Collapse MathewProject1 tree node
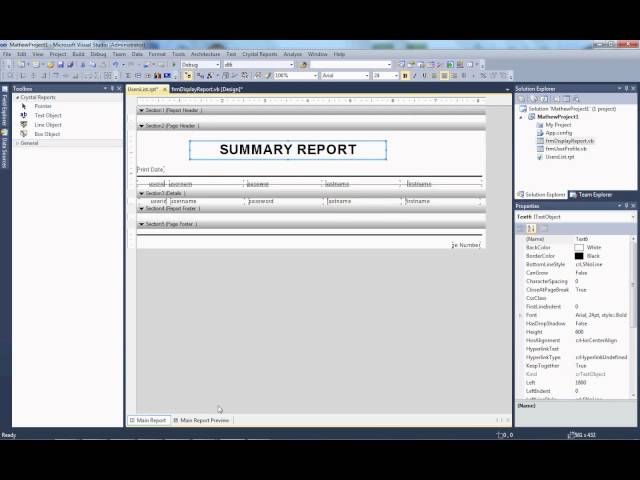 (521, 117)
